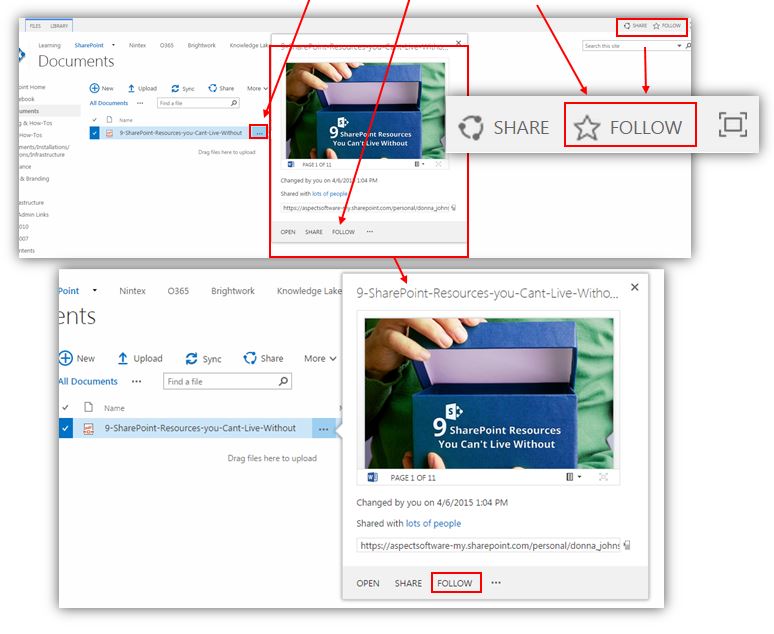Click the Share icon in full-page view toolbar

click(213, 88)
